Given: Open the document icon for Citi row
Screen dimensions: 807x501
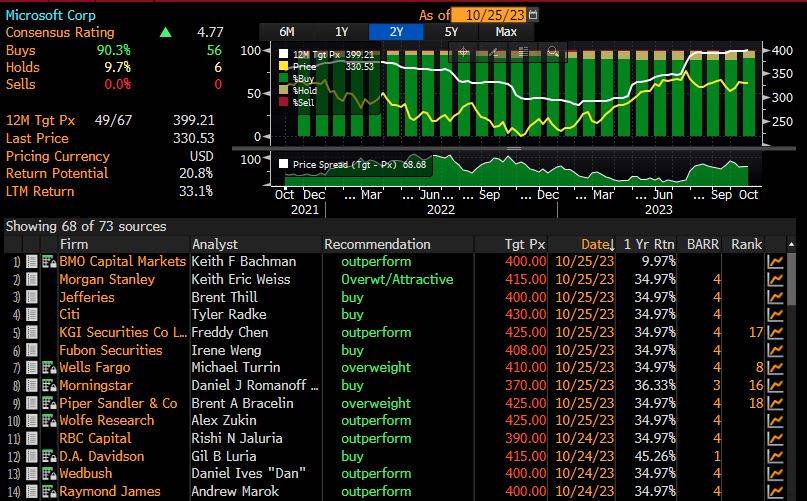Looking at the screenshot, I should pyautogui.click(x=32, y=315).
